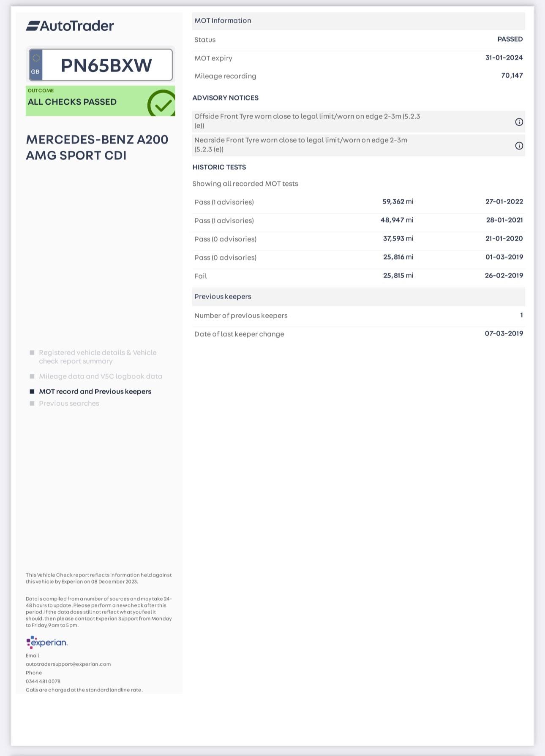
Task: Click the HISTORIC TESTS heading
Action: pyautogui.click(x=219, y=167)
